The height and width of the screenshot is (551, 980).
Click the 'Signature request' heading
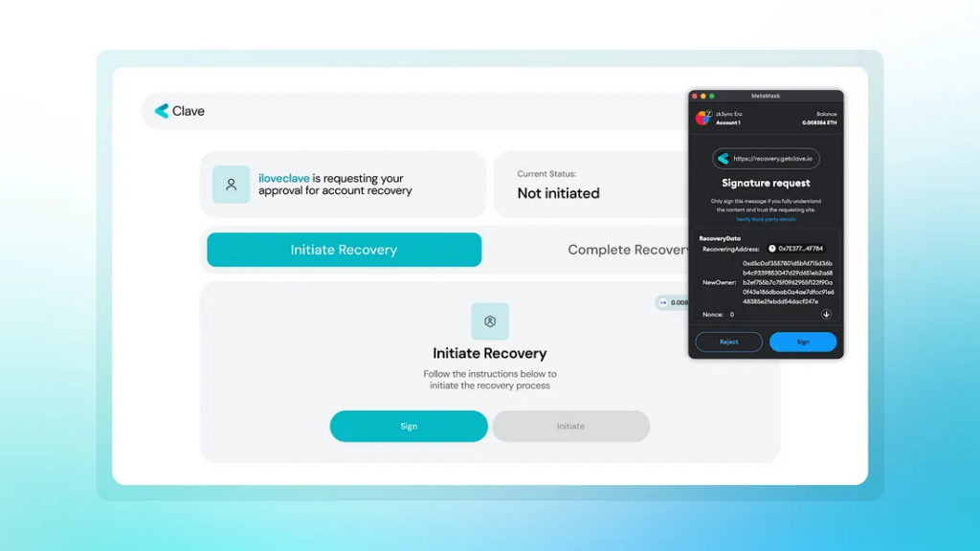(x=766, y=183)
